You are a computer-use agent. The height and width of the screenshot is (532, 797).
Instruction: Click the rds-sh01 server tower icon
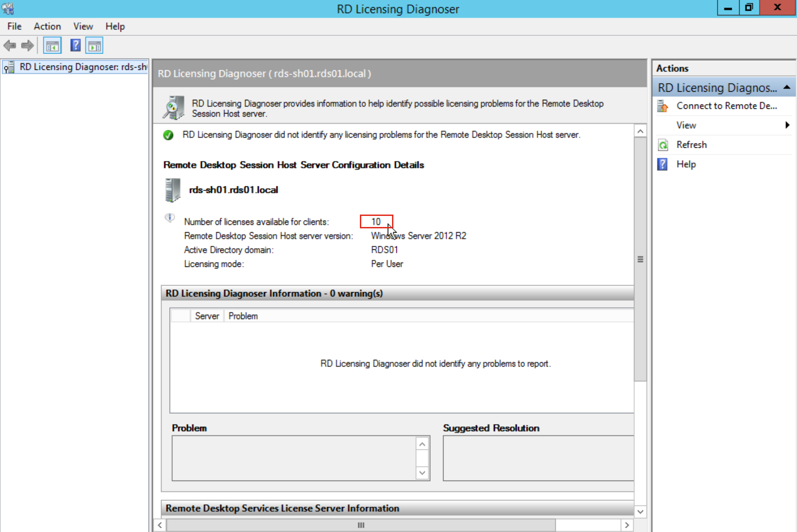tap(173, 190)
